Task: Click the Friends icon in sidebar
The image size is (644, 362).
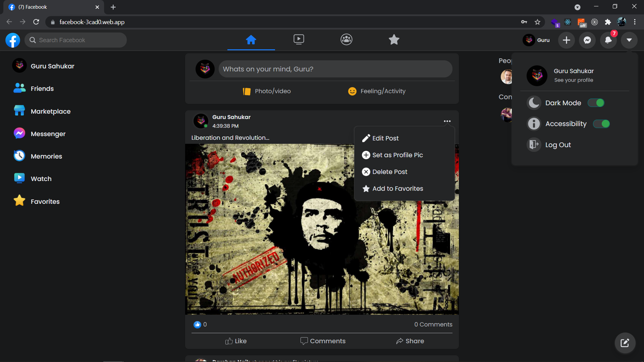Action: tap(19, 88)
